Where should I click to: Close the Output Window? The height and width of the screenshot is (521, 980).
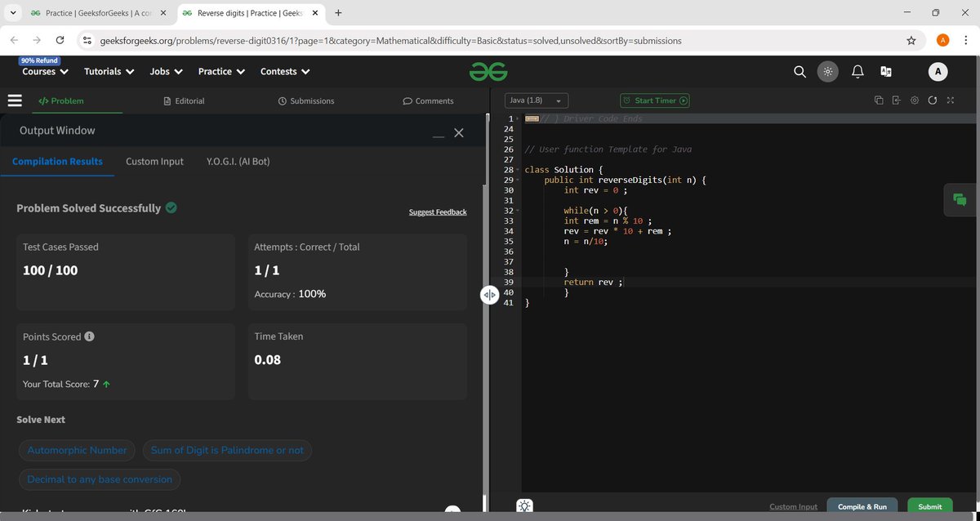[459, 132]
